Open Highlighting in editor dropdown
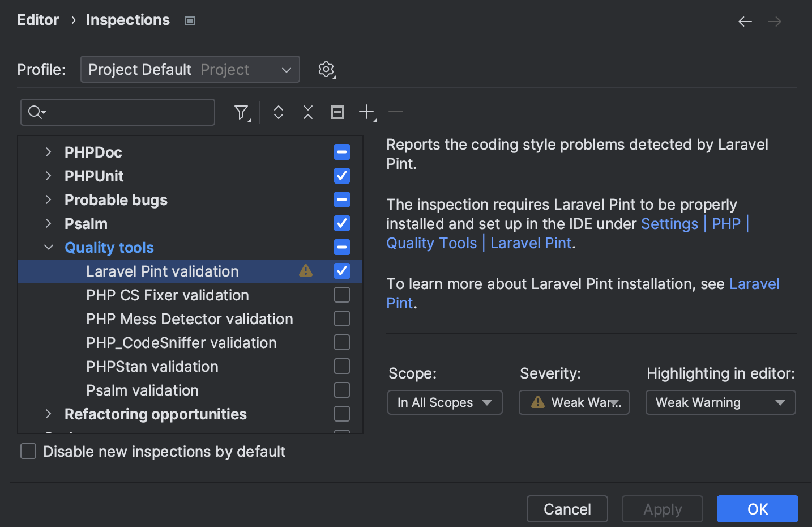The image size is (812, 527). tap(721, 402)
